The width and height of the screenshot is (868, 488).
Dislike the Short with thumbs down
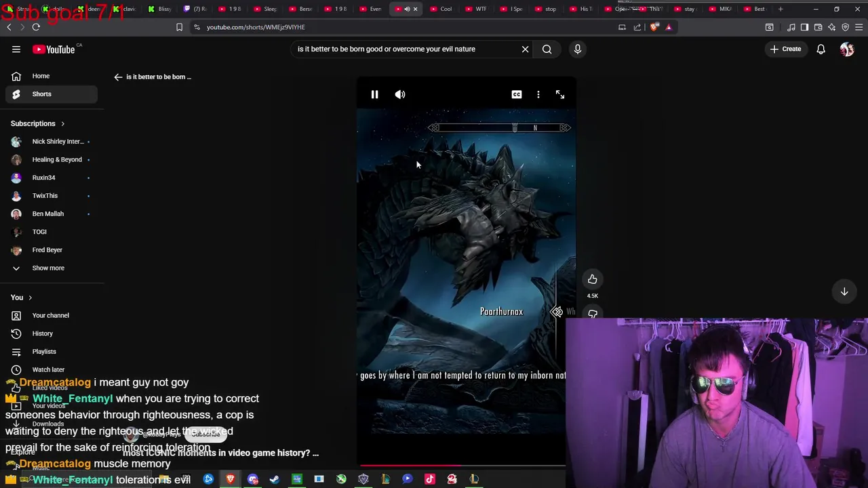click(x=593, y=314)
